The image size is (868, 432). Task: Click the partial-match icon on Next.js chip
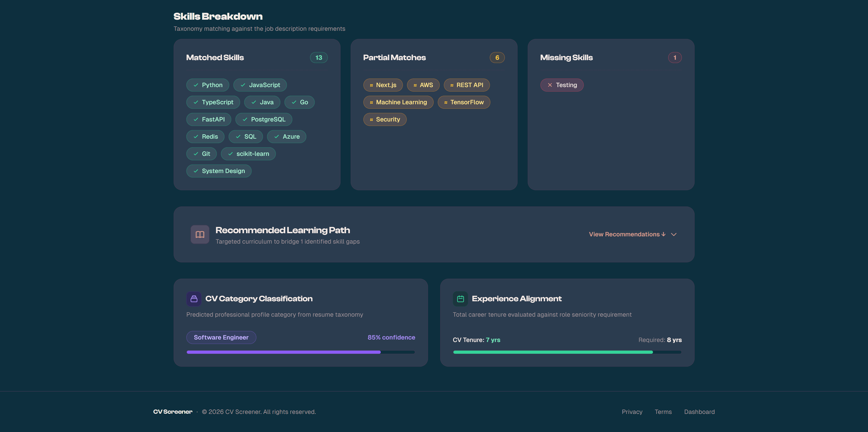click(371, 85)
